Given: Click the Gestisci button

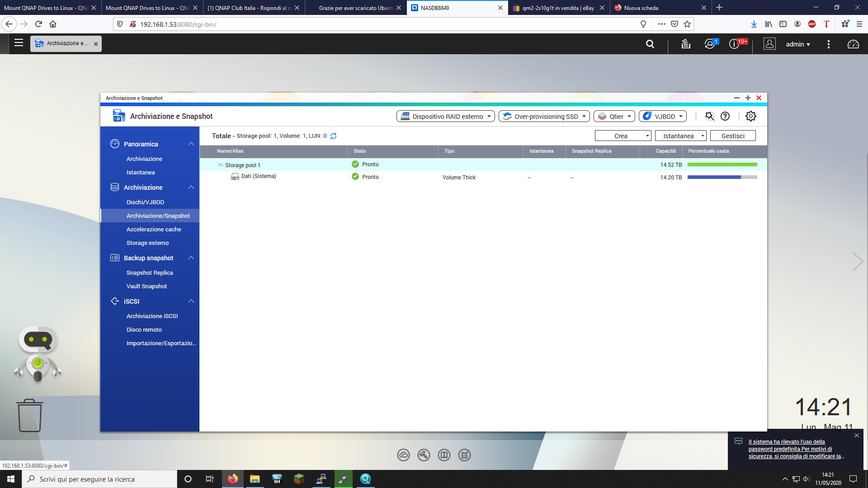Looking at the screenshot, I should click(x=732, y=136).
